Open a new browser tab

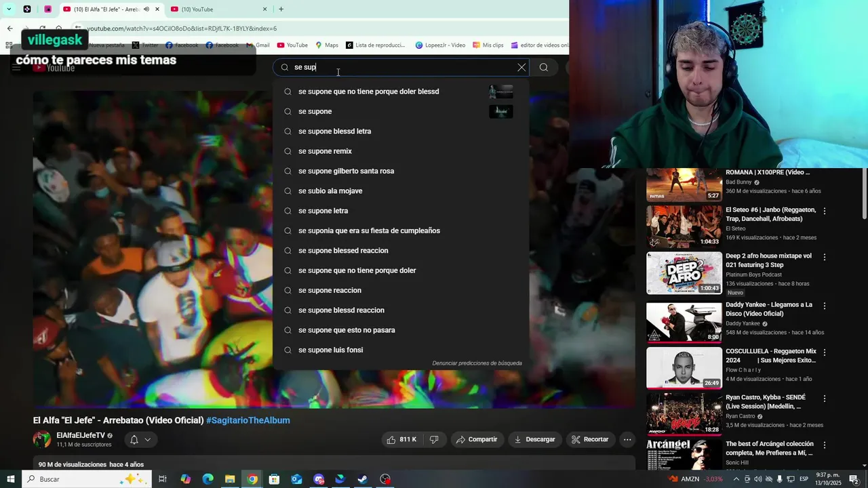pos(281,9)
